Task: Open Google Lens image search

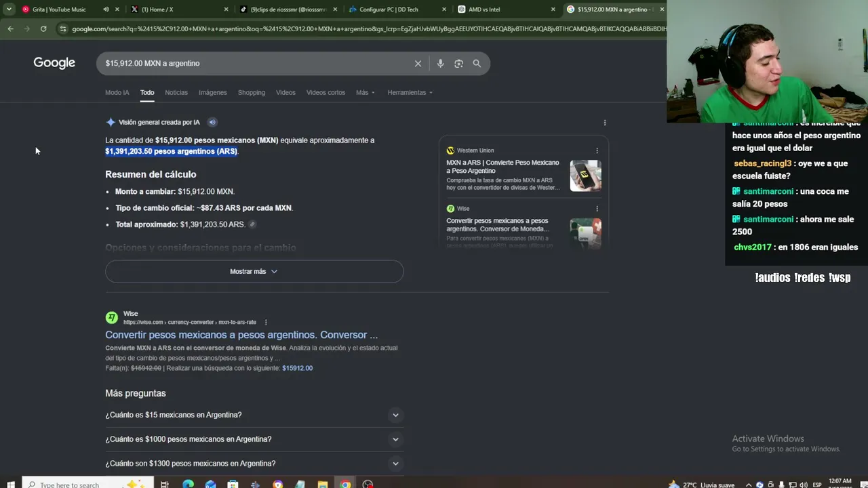Action: tap(458, 64)
